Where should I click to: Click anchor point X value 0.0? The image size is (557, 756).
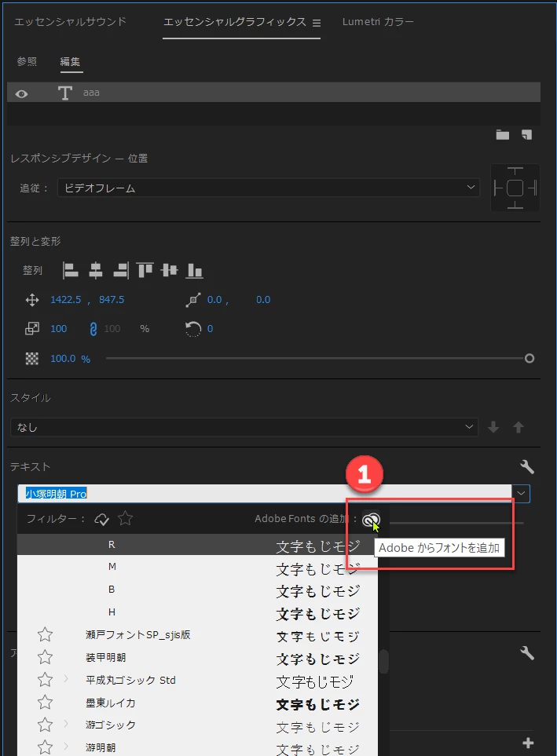(214, 299)
